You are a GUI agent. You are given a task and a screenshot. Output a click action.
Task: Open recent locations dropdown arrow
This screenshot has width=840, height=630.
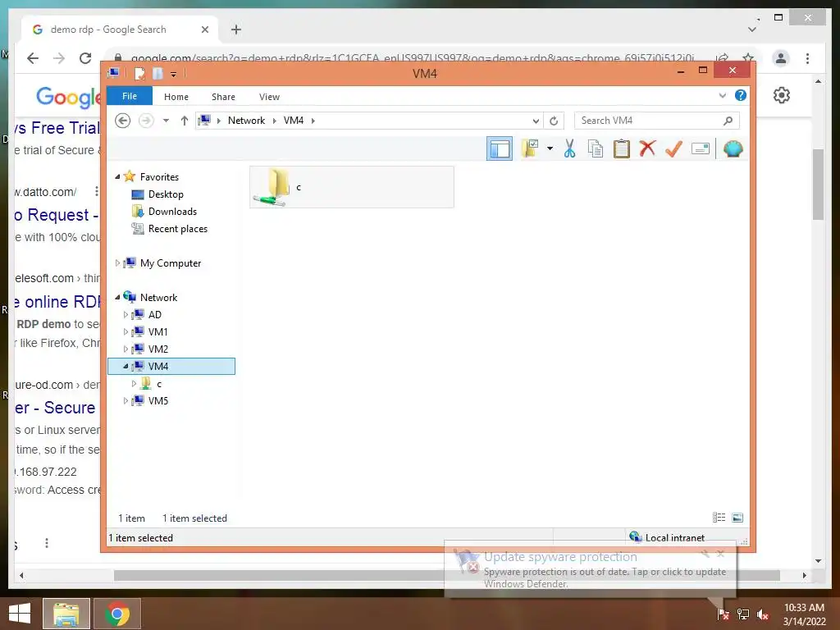(x=166, y=121)
